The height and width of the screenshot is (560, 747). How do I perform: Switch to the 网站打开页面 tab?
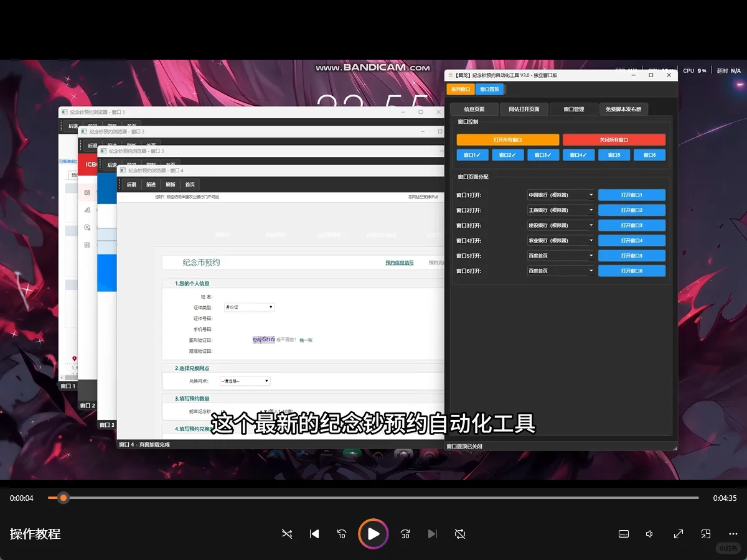click(x=524, y=109)
